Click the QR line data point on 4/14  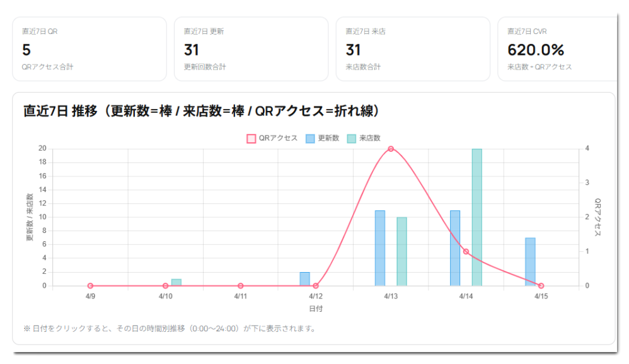point(466,251)
